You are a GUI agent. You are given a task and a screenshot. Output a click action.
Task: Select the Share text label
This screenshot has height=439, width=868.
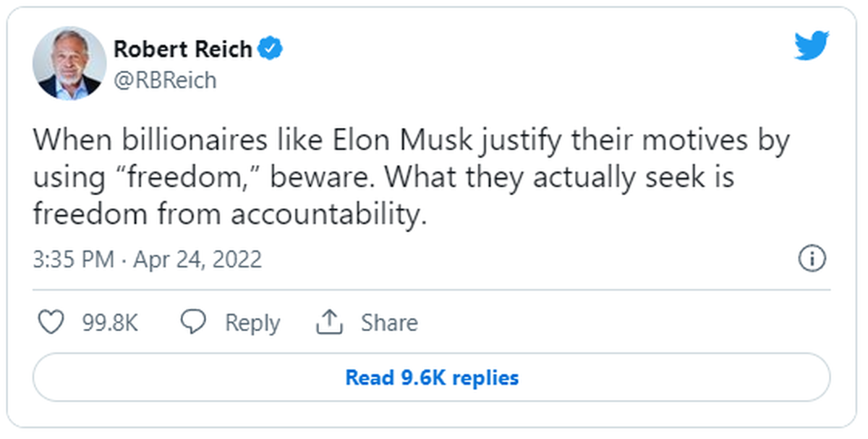389,323
